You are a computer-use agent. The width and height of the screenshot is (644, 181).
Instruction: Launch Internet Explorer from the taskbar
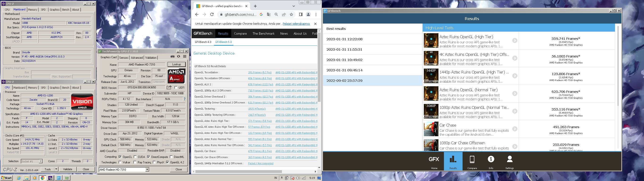coord(18,178)
